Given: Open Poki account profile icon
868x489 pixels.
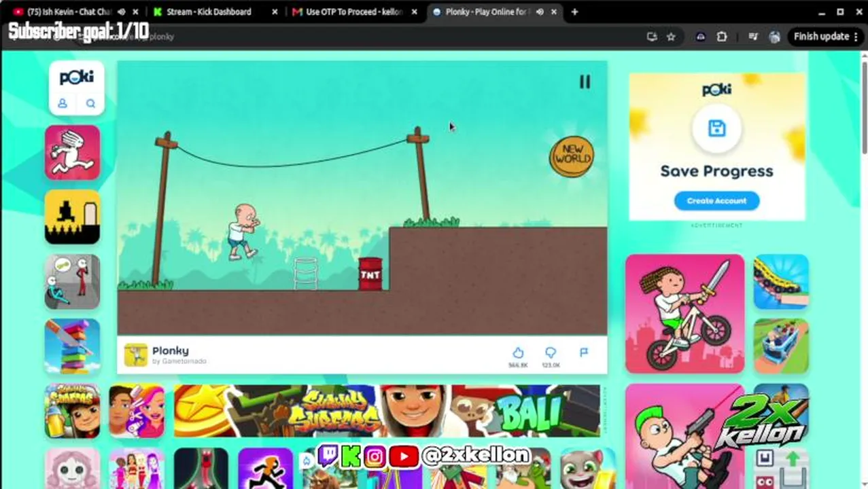Looking at the screenshot, I should coord(63,103).
